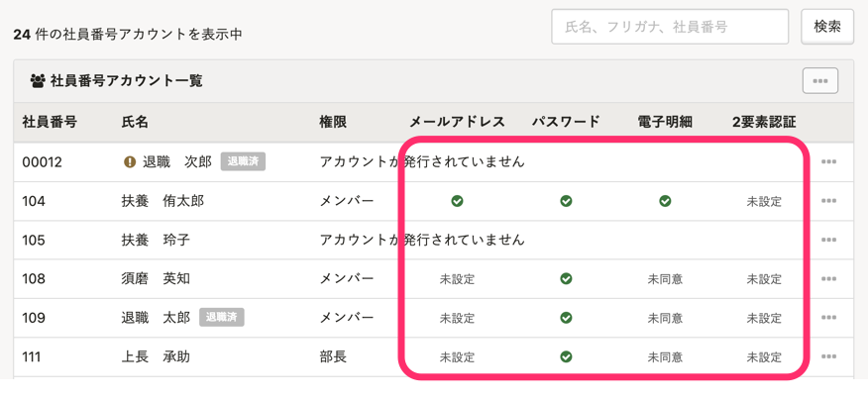The height and width of the screenshot is (401, 868).
Task: Focus the 氏名、フリガナ、社員番号 search field
Action: pos(670,27)
